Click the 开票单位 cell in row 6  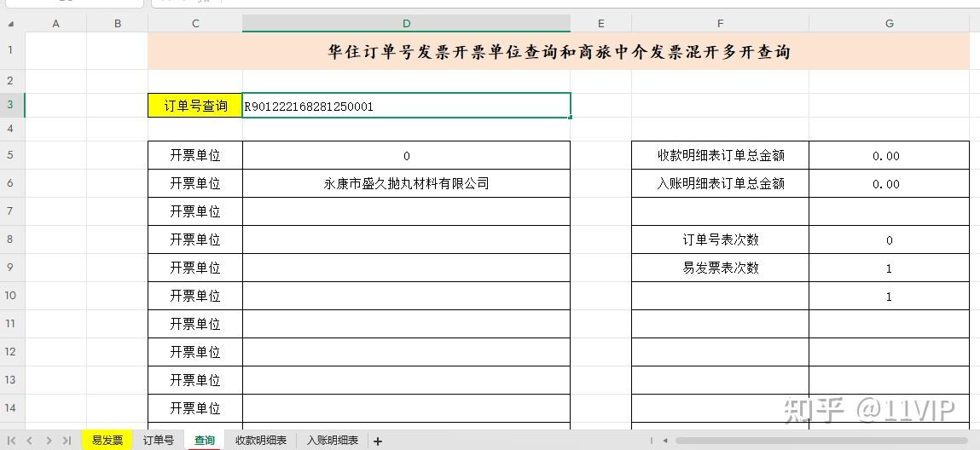195,183
